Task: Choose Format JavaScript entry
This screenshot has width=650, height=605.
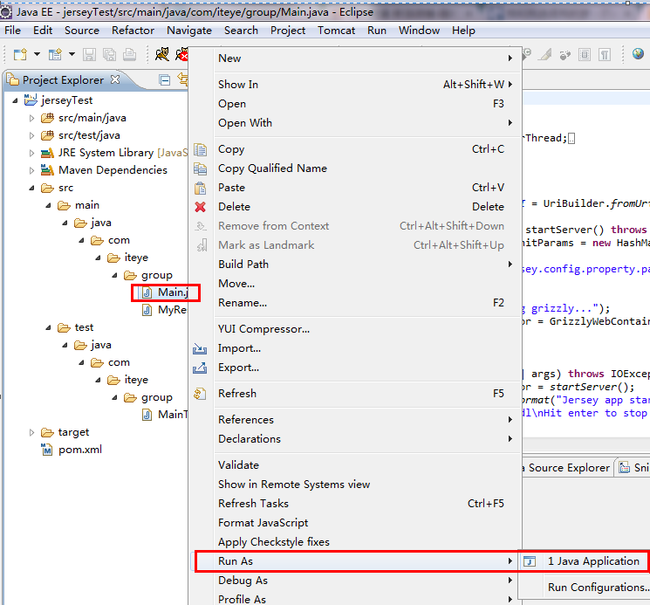Action: (x=355, y=523)
